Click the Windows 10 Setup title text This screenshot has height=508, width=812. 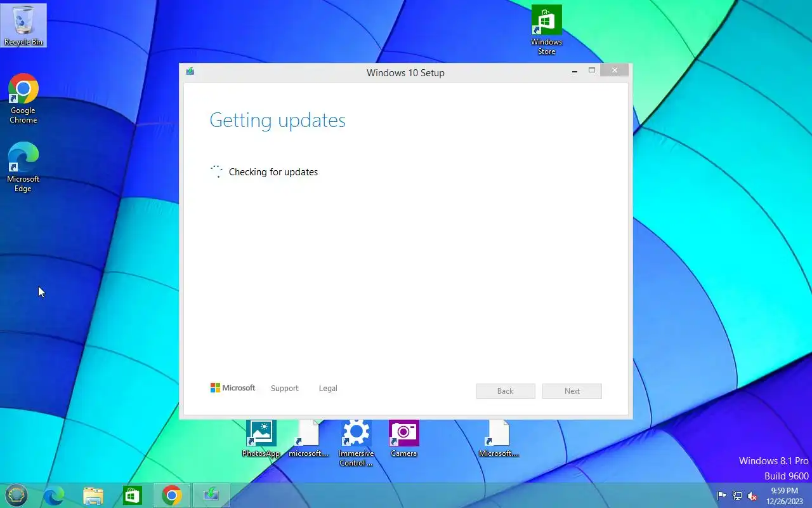[x=405, y=73]
